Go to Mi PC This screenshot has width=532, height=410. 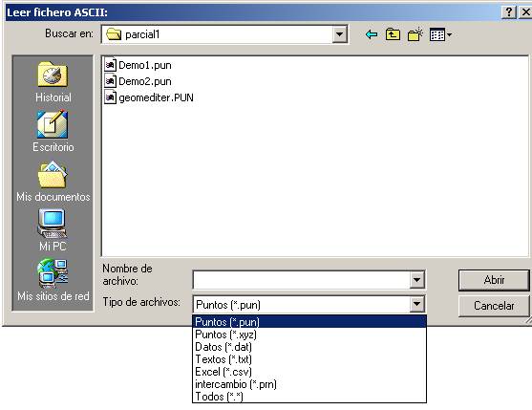pyautogui.click(x=53, y=230)
